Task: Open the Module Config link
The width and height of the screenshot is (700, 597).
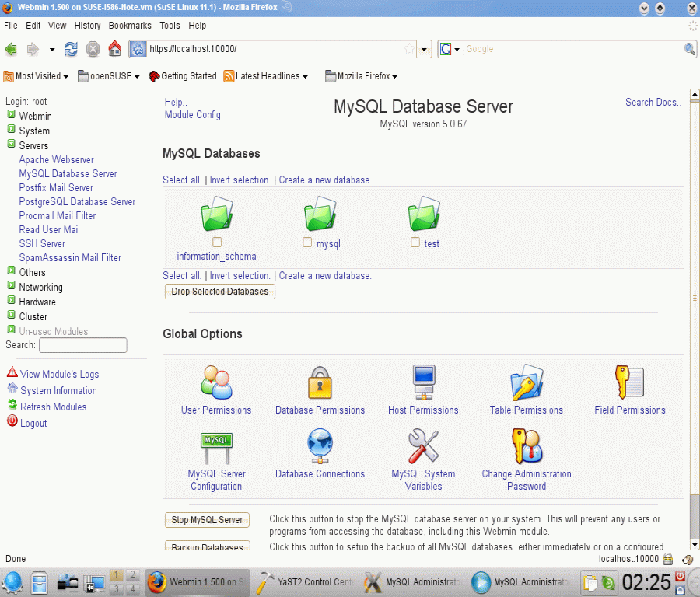Action: [192, 115]
